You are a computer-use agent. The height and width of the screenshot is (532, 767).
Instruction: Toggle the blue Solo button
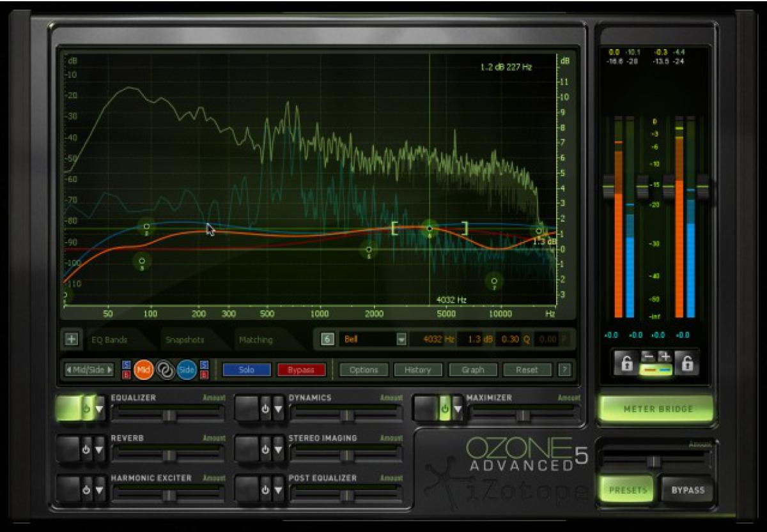coord(247,370)
